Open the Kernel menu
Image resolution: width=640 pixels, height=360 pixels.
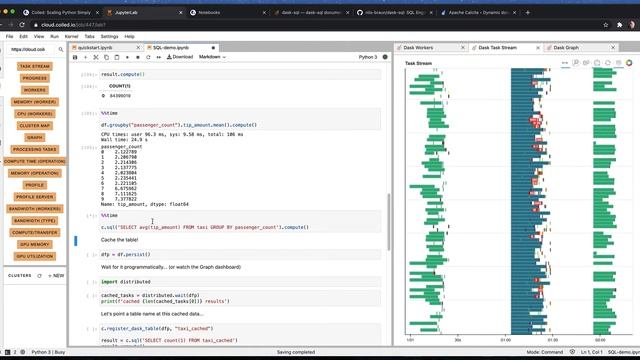71,36
